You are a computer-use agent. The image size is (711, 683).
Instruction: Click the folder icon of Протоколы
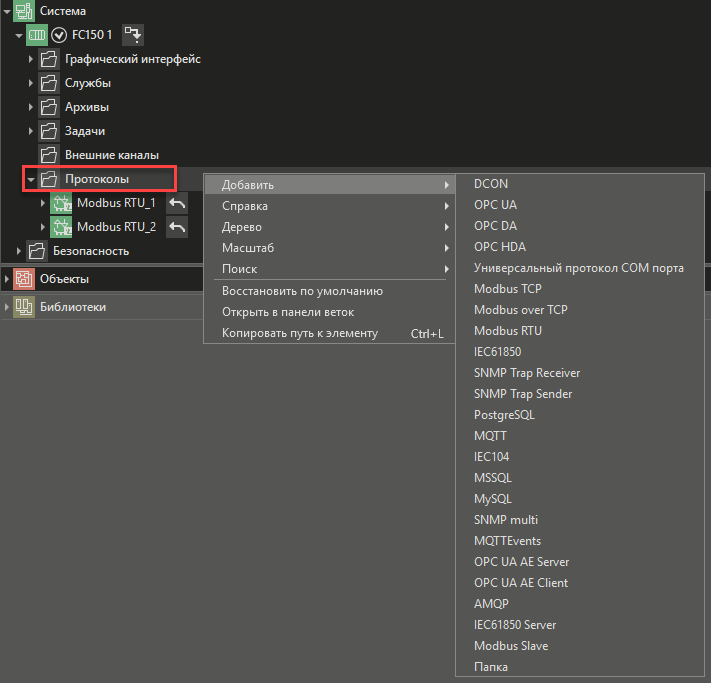[49, 179]
